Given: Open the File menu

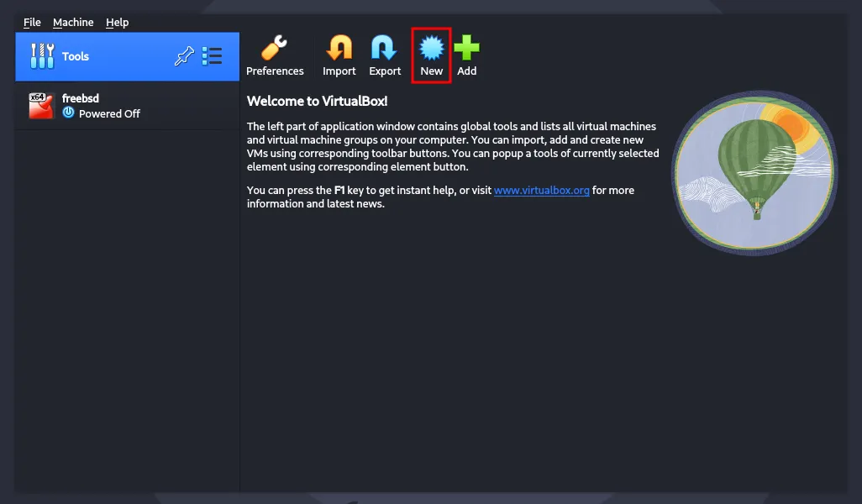Looking at the screenshot, I should click(32, 23).
